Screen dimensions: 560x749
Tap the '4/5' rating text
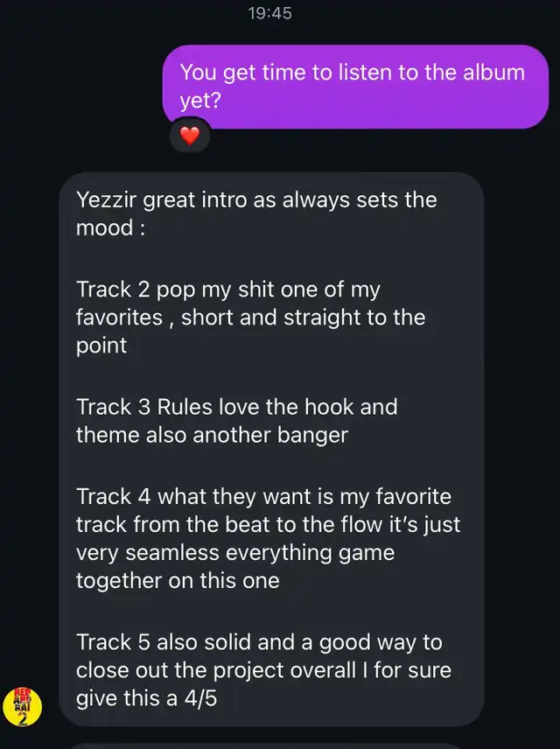201,698
